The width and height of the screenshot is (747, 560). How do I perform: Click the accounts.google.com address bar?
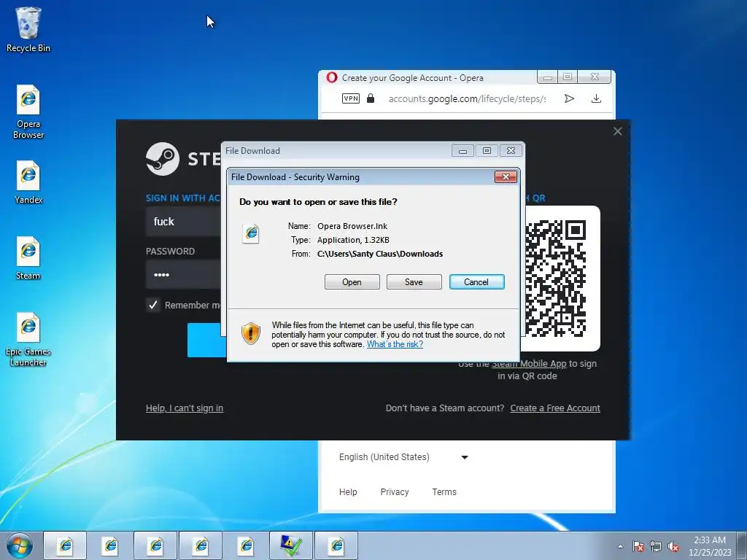coord(467,98)
